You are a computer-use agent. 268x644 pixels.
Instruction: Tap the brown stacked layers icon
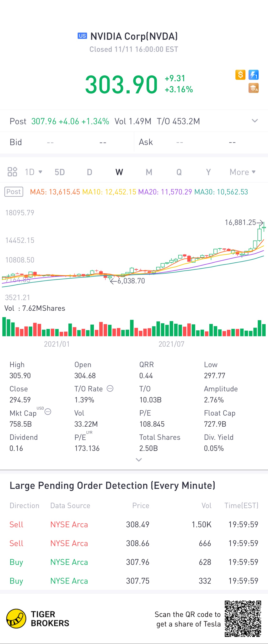click(x=253, y=88)
